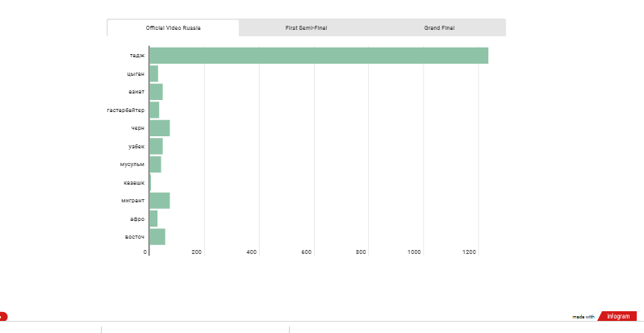Click the 'мусульм' bar
The image size is (644, 333).
(x=155, y=164)
